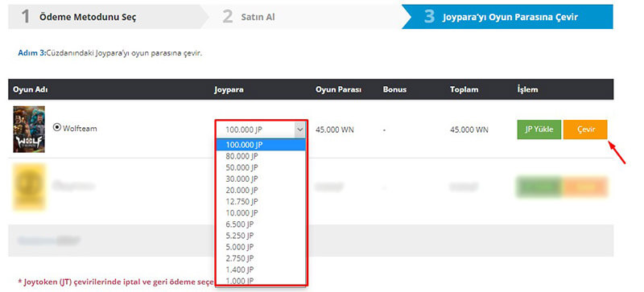Select the 20.000 JP entry
644x292 pixels.
260,190
